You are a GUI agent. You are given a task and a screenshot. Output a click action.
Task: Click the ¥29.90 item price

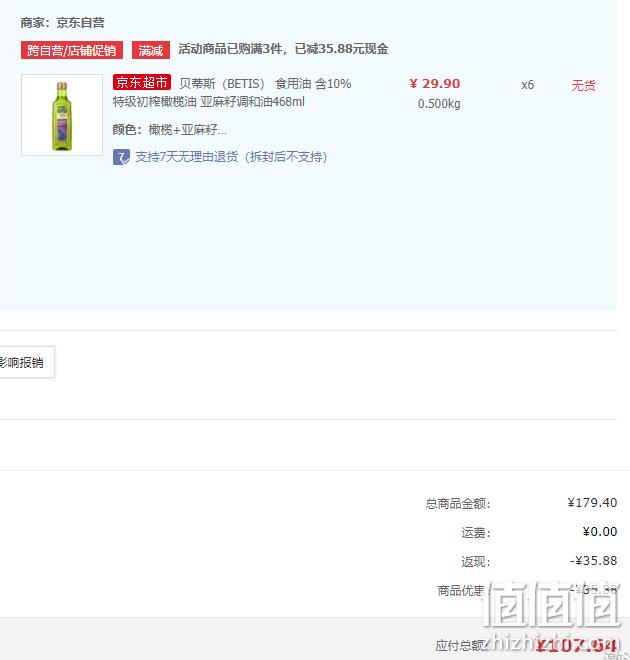point(435,84)
